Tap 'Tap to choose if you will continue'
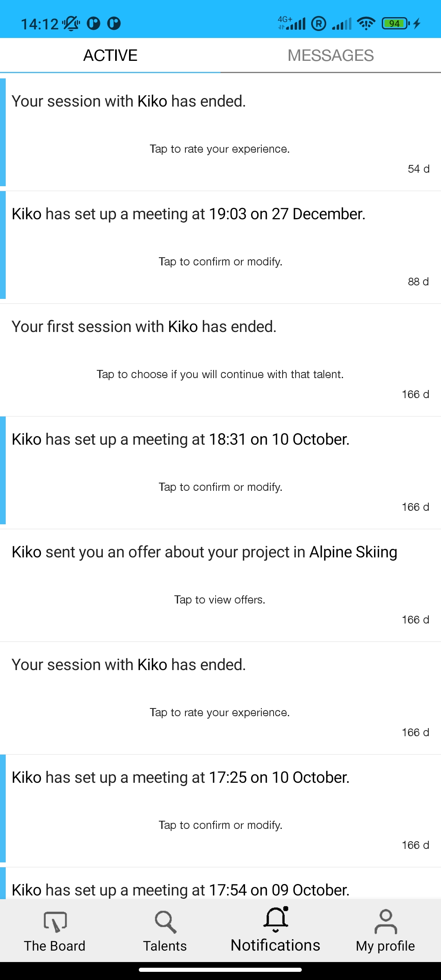Image resolution: width=441 pixels, height=980 pixels. tap(220, 374)
